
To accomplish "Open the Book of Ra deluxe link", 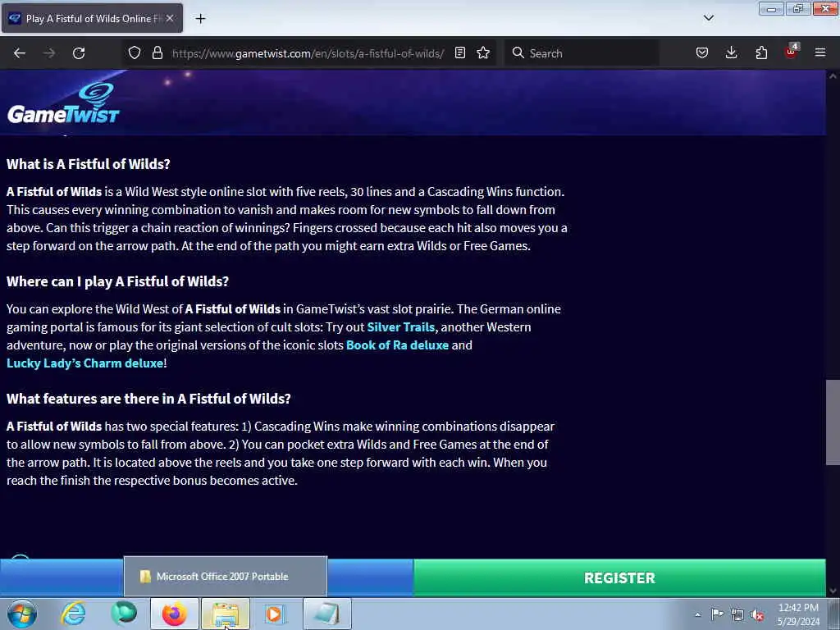I will [398, 345].
